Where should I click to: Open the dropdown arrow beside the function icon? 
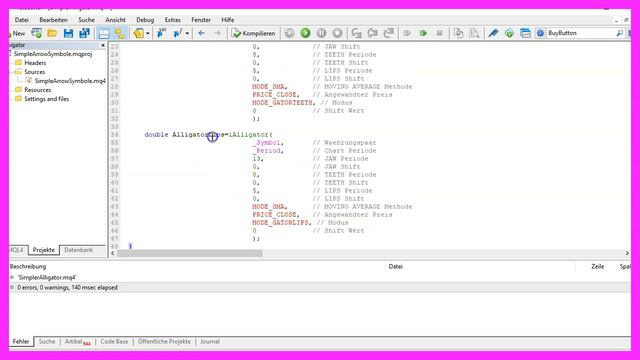(x=187, y=33)
